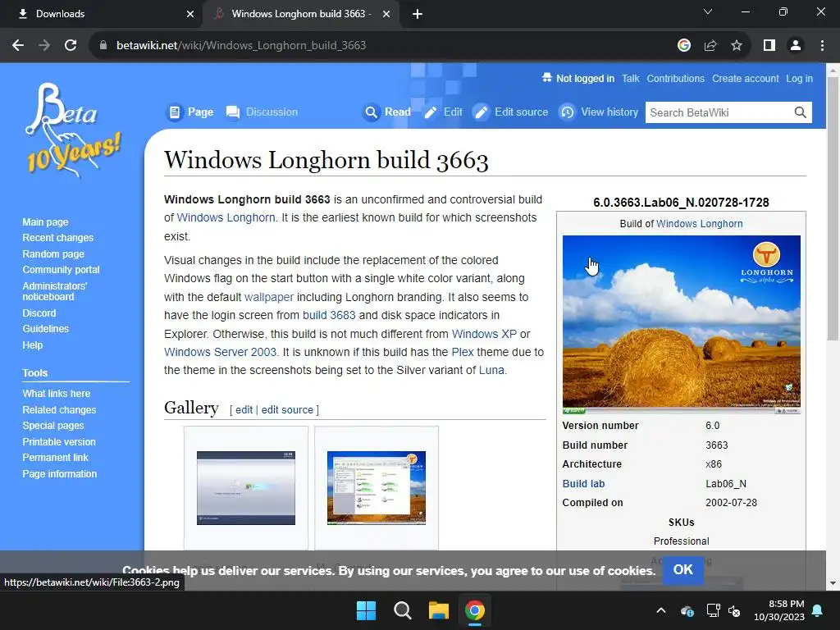This screenshot has height=630, width=840.
Task: Open Main page sidebar link
Action: [46, 221]
